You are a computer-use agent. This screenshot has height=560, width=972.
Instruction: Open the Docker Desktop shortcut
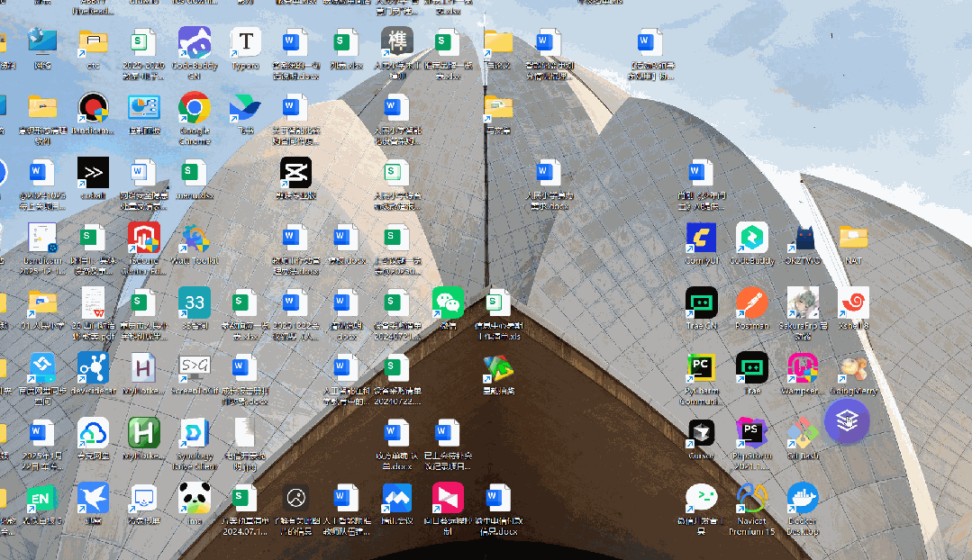(x=803, y=499)
